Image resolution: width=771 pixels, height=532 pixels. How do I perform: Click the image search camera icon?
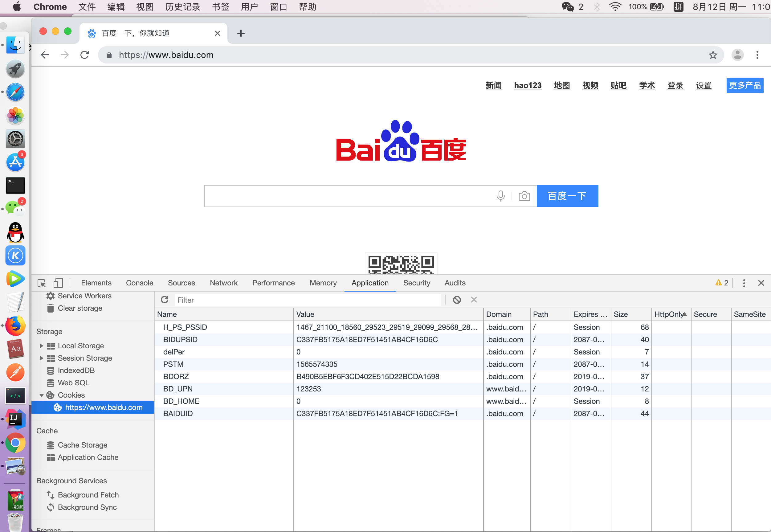pyautogui.click(x=524, y=196)
